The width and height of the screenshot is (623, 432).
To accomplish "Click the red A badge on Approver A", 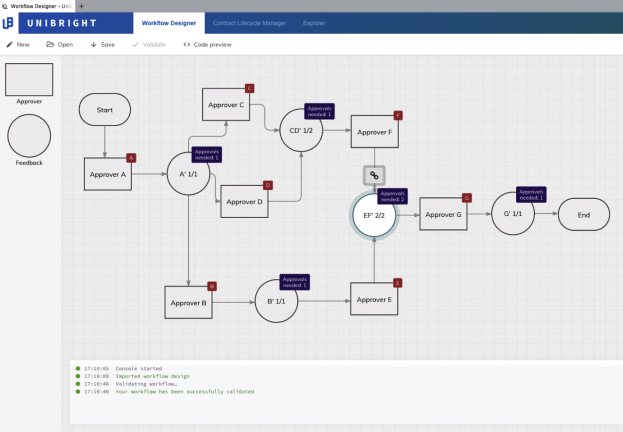I will 131,158.
